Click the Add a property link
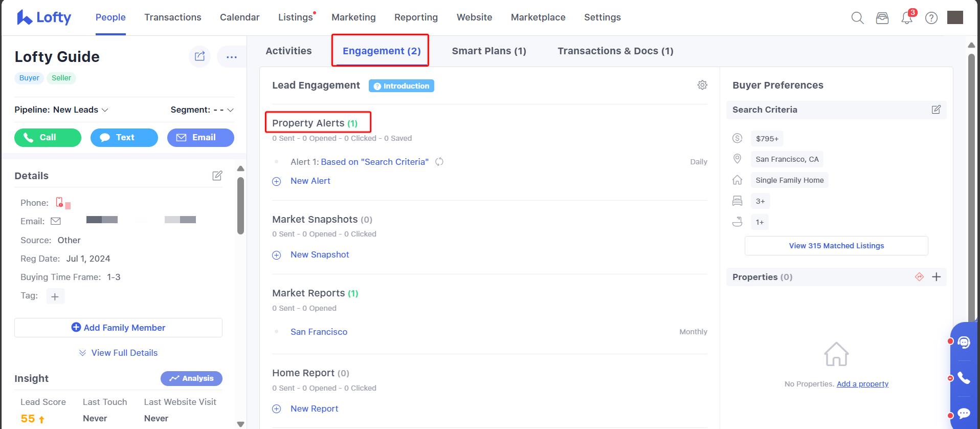Screen dimensions: 980x429 pos(862,384)
